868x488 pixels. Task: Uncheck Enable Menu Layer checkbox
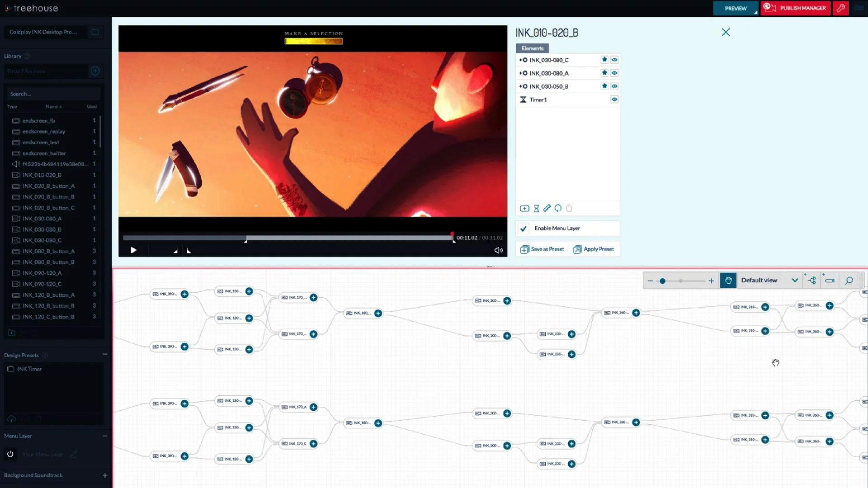[x=524, y=229]
